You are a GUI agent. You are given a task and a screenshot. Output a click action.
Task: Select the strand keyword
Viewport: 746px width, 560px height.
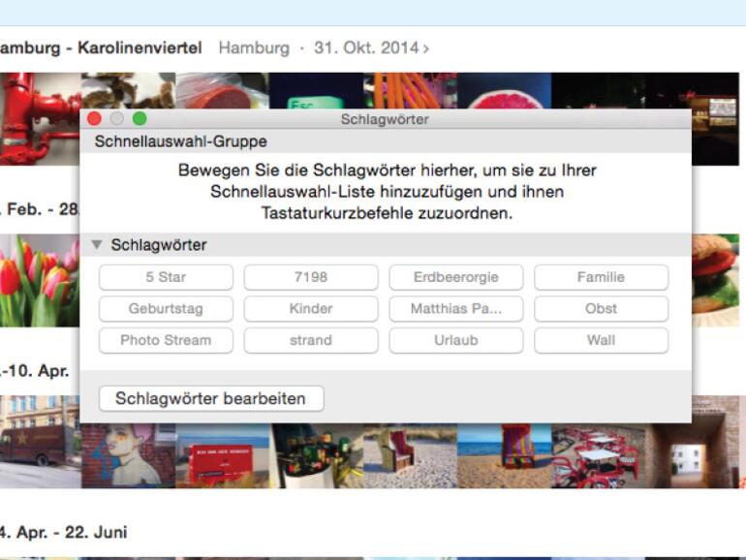click(311, 340)
